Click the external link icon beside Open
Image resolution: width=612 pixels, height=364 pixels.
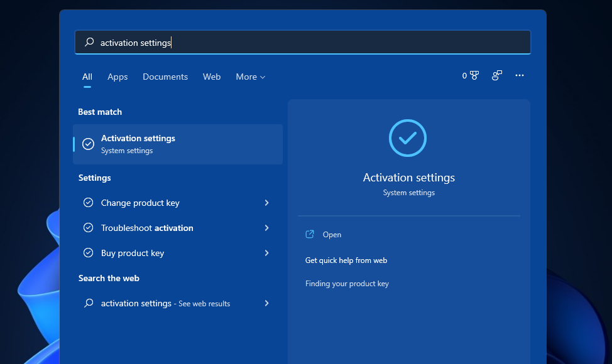(x=309, y=234)
